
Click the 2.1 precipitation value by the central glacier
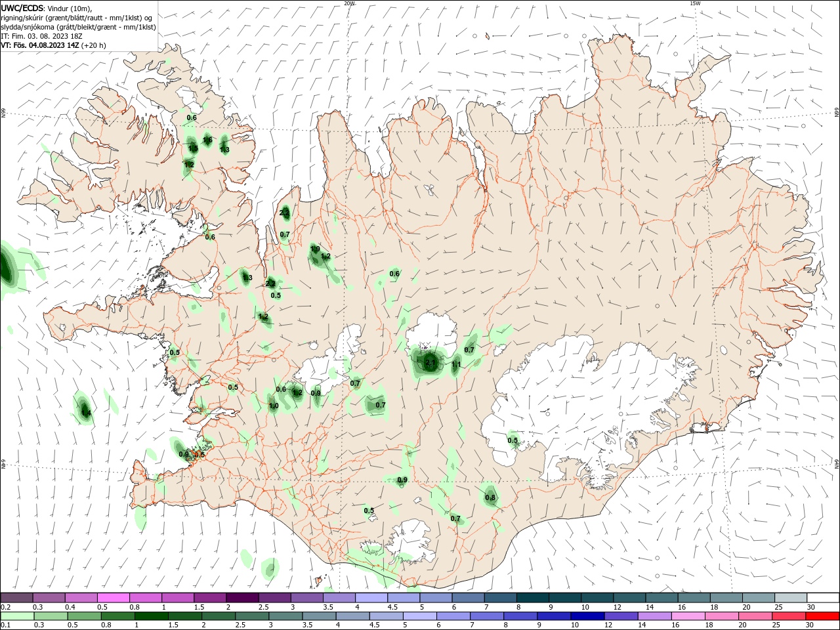(430, 363)
